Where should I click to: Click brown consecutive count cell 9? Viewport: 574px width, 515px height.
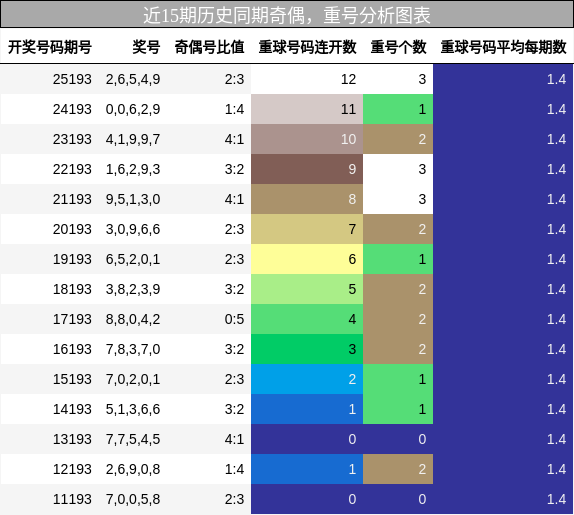point(307,169)
